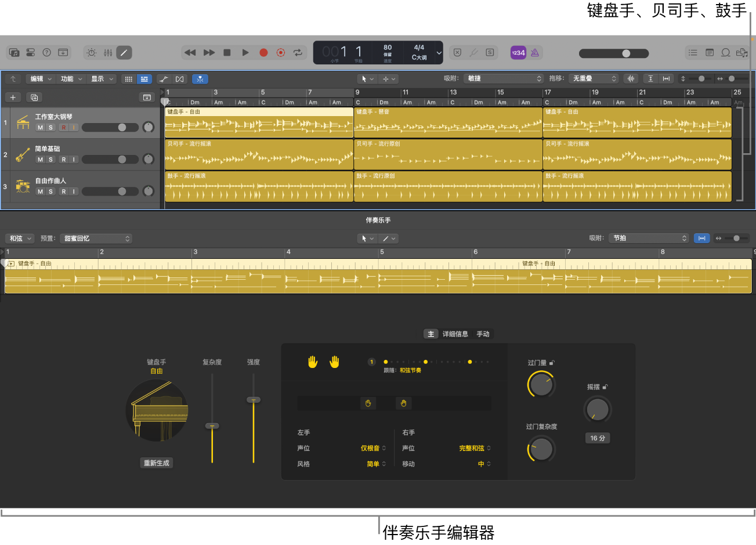Open the Note Pads icon
756x545 pixels.
point(710,53)
